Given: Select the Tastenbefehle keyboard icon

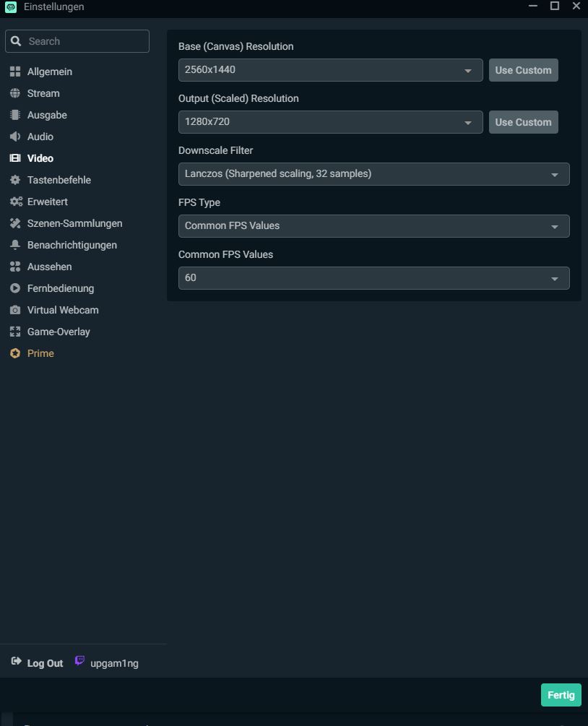Looking at the screenshot, I should 16,180.
